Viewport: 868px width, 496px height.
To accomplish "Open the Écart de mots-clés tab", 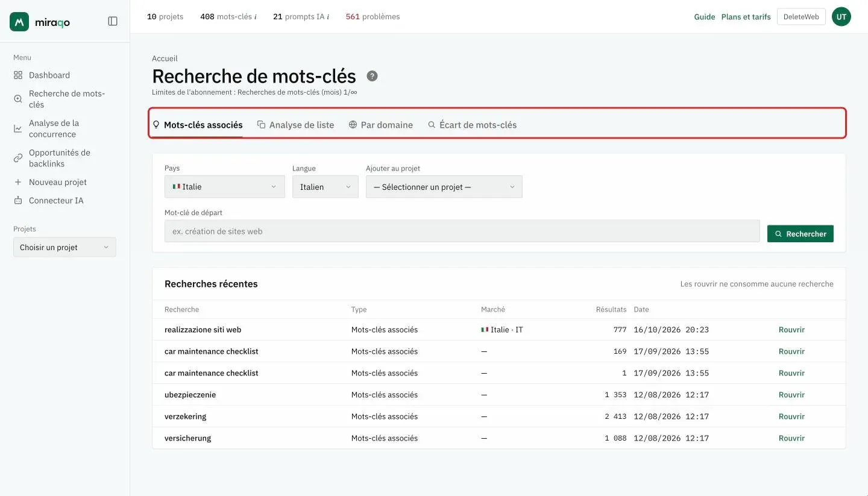I will pyautogui.click(x=473, y=125).
